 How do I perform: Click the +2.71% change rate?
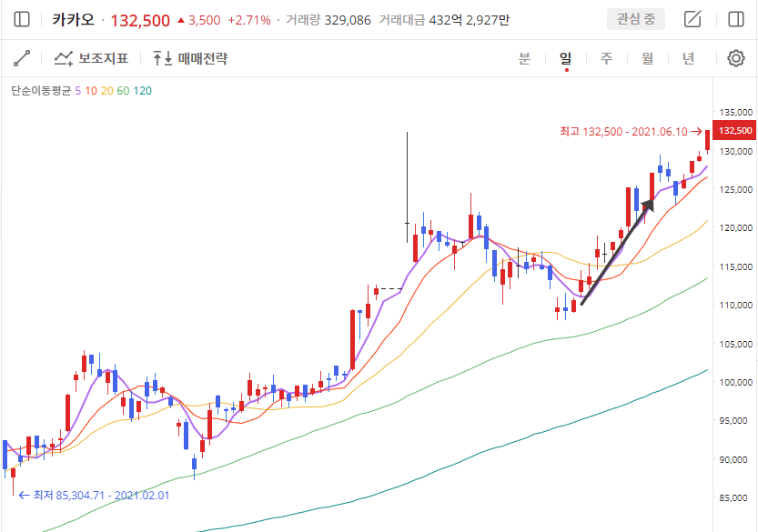point(249,20)
